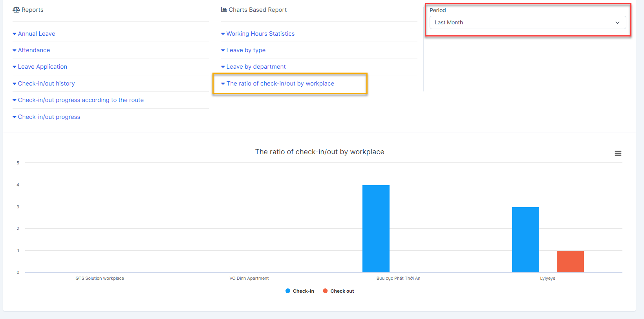Click the orange Check out bar for Lylyeye
The height and width of the screenshot is (319, 644).
click(x=570, y=261)
